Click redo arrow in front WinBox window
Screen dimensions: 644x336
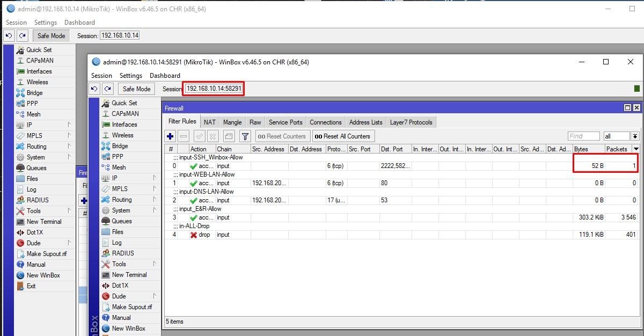[108, 89]
